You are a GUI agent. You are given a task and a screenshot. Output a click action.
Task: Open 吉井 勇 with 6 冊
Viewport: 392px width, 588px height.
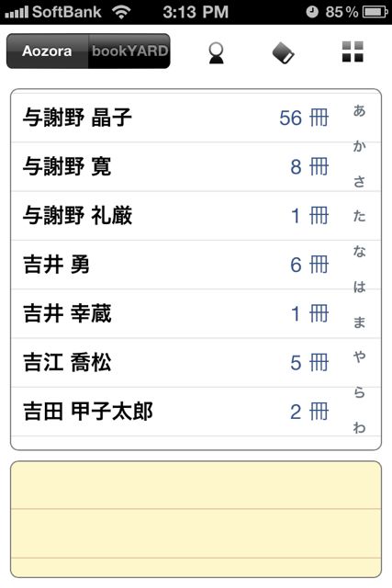[177, 265]
